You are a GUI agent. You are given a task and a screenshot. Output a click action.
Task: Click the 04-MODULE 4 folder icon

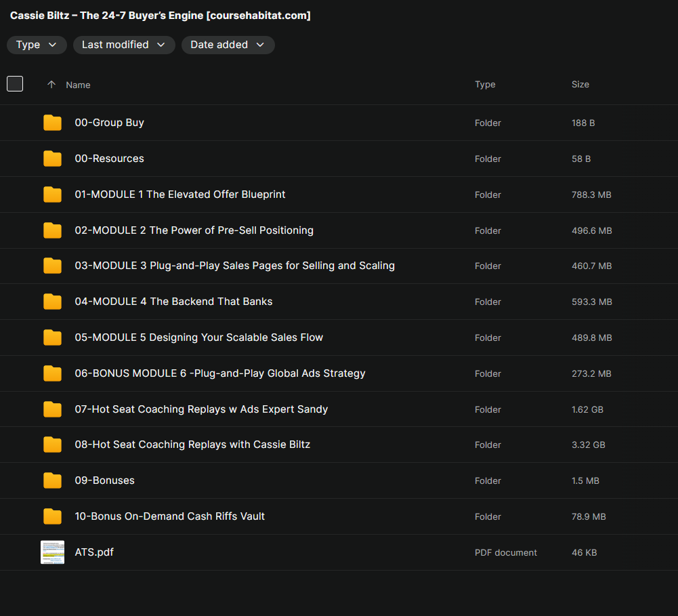[52, 302]
